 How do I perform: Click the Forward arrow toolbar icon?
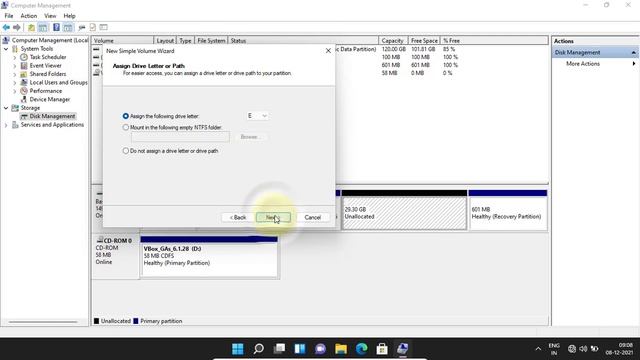17,27
